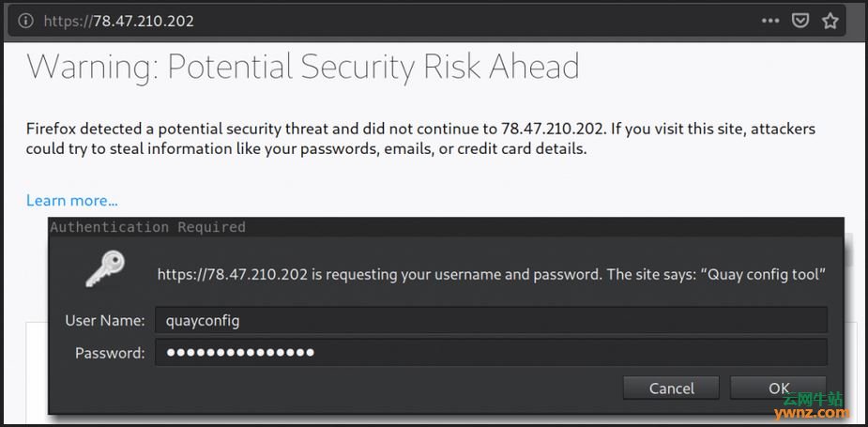This screenshot has width=868, height=427.
Task: Click the User Name label
Action: (104, 321)
